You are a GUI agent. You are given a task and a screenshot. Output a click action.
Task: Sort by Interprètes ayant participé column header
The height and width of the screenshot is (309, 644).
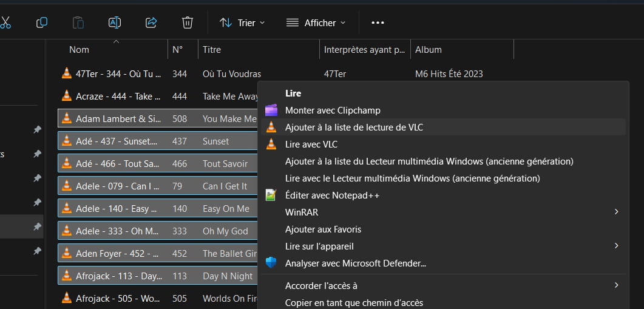365,49
